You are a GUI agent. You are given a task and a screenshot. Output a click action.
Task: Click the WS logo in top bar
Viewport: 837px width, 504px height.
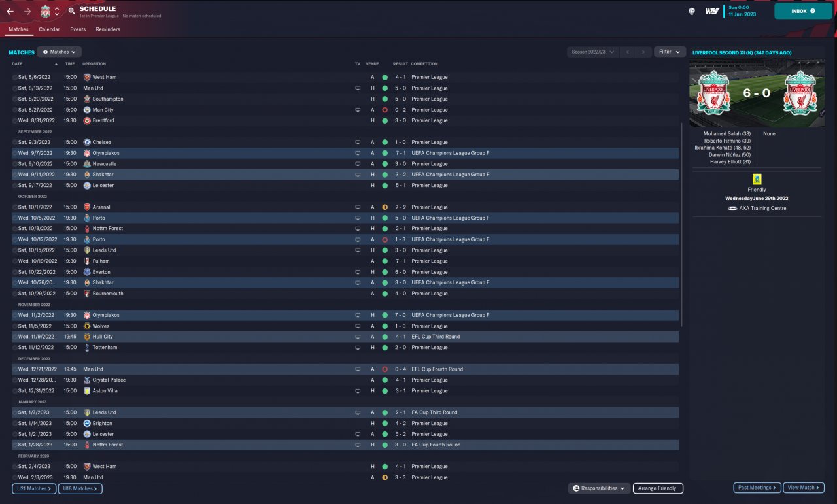click(x=712, y=11)
